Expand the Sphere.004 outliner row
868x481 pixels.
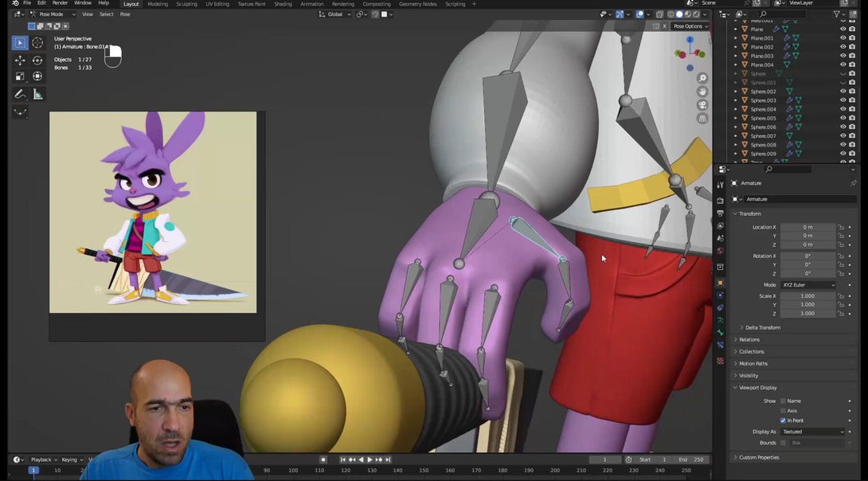(736, 109)
